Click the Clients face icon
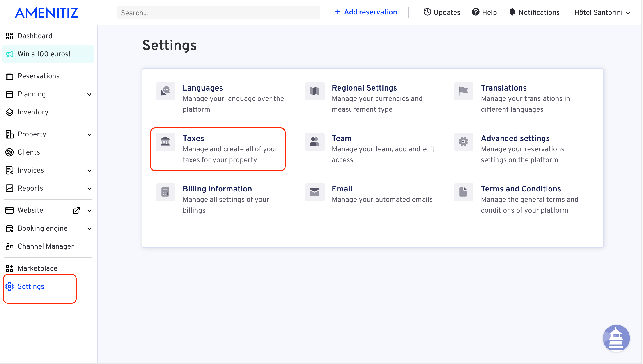This screenshot has width=643, height=364. (x=9, y=152)
